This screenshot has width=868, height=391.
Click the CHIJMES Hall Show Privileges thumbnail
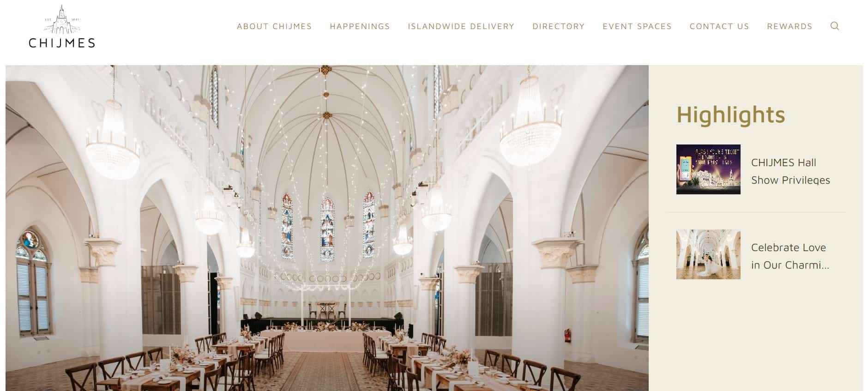tap(708, 169)
